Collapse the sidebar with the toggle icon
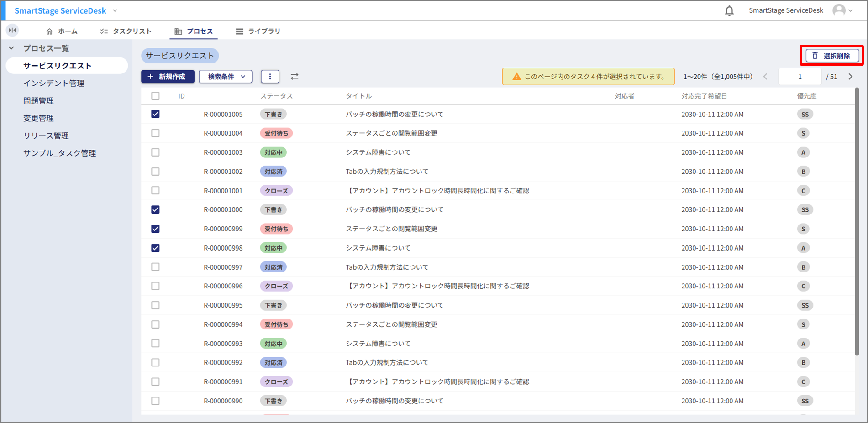Screen dimensions: 868x423 (12, 31)
